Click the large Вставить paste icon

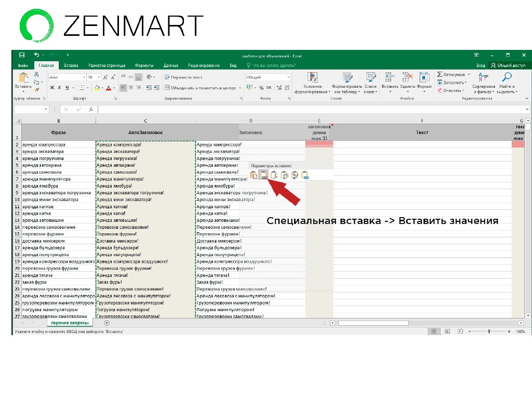pyautogui.click(x=23, y=78)
